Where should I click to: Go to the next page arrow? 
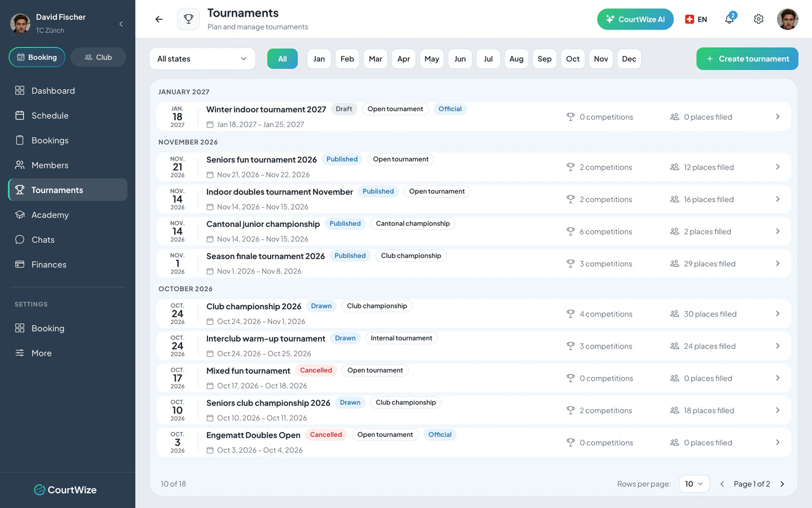pyautogui.click(x=782, y=484)
